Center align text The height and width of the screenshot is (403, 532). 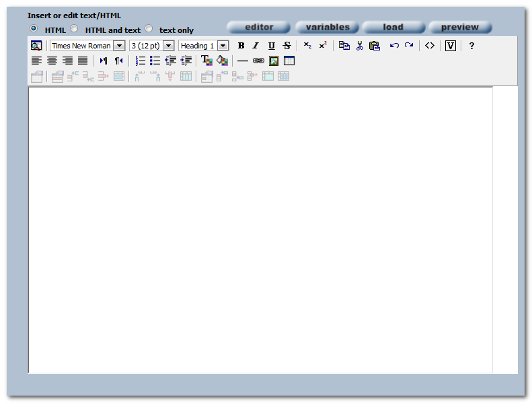[x=52, y=61]
